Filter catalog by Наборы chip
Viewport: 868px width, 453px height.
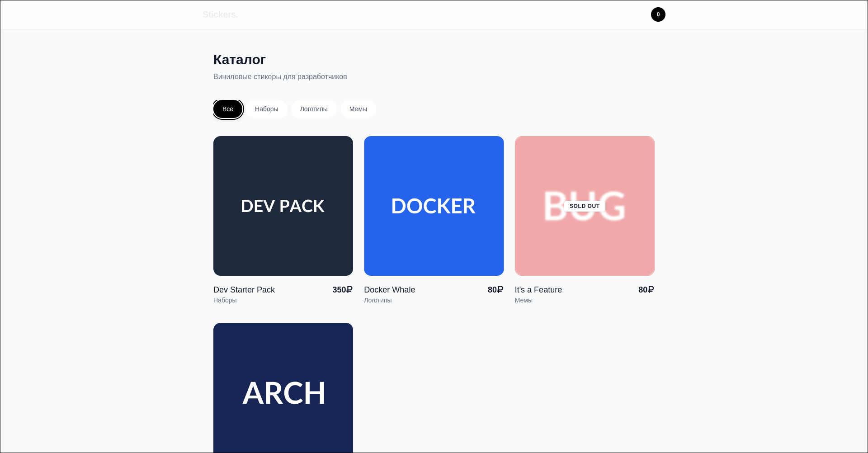coord(266,109)
